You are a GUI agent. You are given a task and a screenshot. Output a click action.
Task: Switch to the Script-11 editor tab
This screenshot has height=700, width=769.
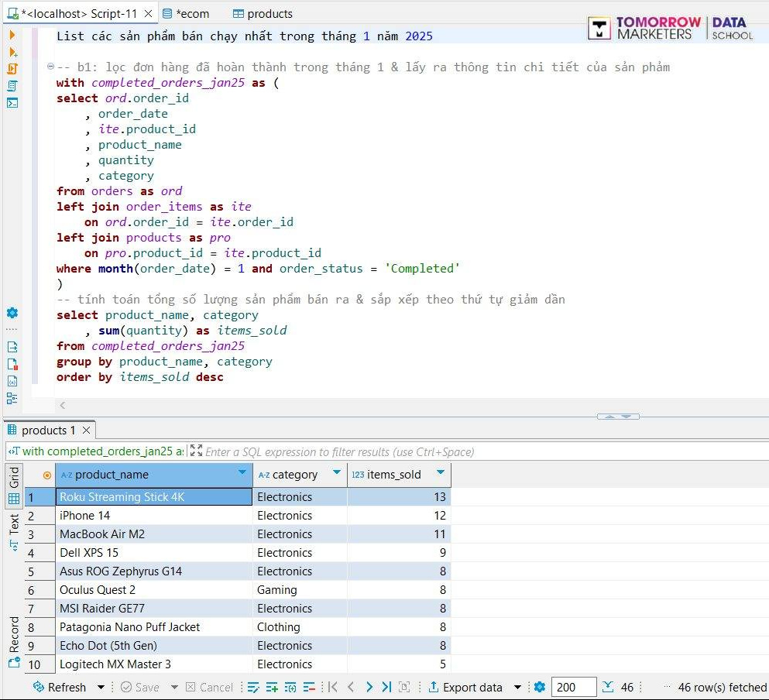[x=79, y=14]
